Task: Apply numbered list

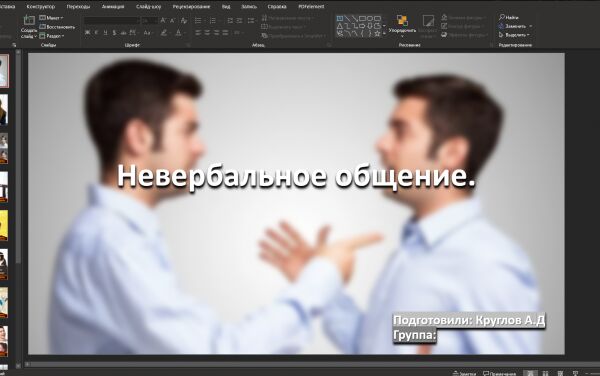Action: (x=213, y=21)
